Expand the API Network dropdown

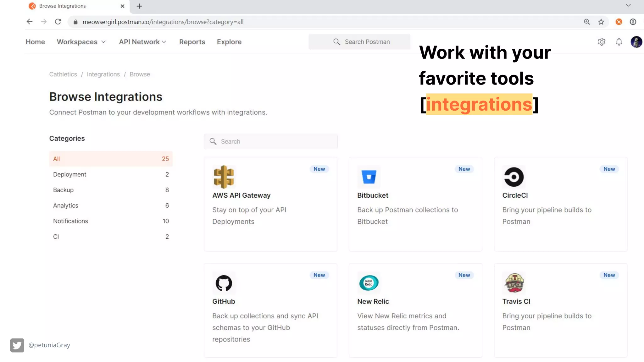[x=142, y=42]
